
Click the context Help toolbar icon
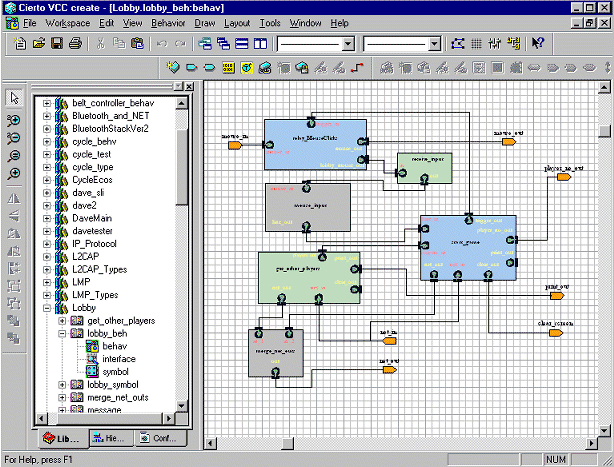537,43
